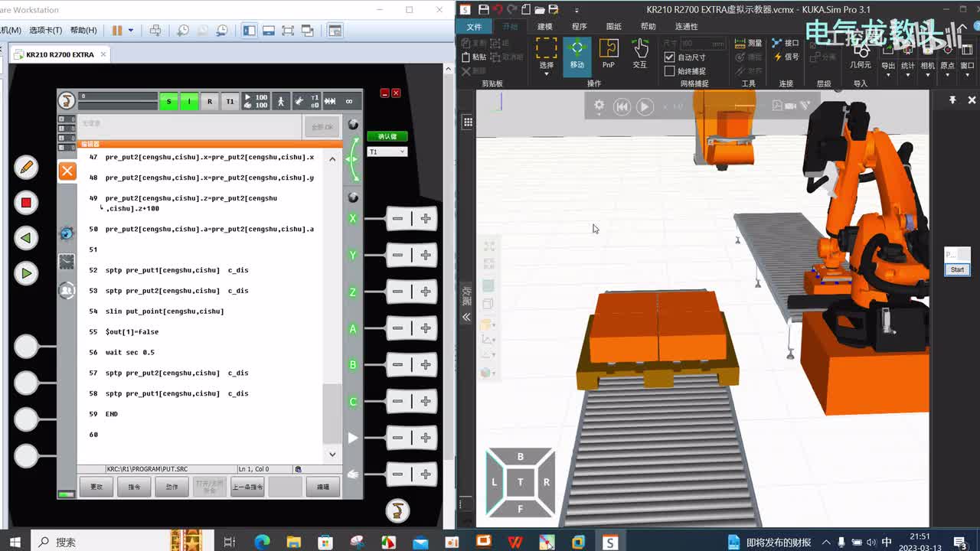
Task: Click the incremental jog infinity icon
Action: pyautogui.click(x=349, y=101)
